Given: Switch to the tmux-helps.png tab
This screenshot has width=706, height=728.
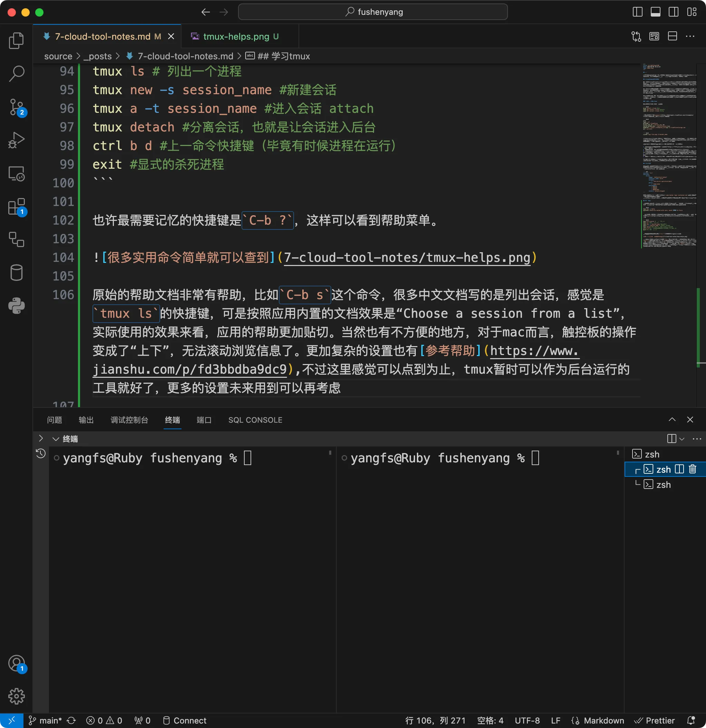Looking at the screenshot, I should 236,37.
